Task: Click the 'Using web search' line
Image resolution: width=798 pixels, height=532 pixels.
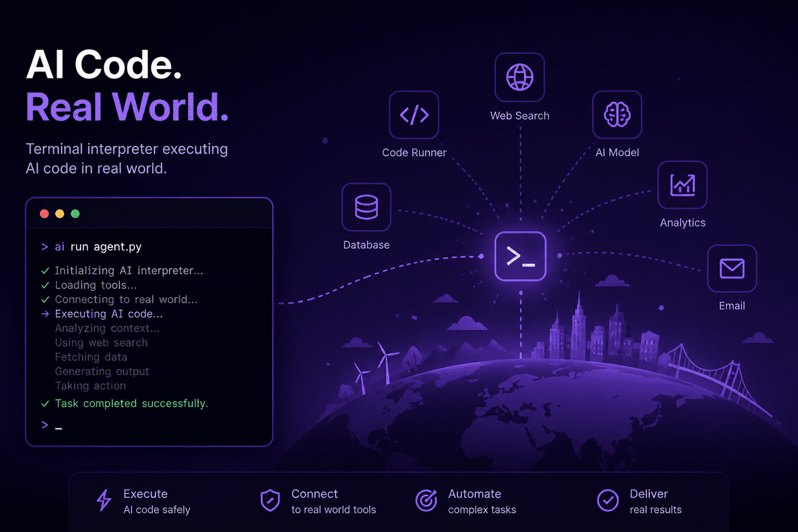Action: [101, 342]
